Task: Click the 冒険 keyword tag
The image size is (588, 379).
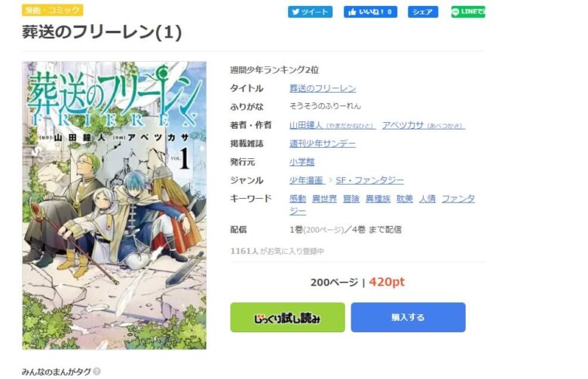Action: coord(351,199)
